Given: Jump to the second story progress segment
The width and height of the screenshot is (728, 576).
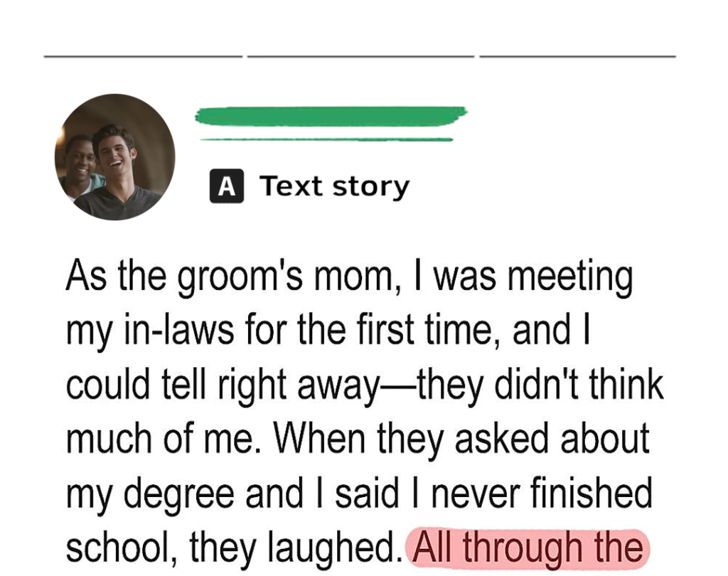Looking at the screenshot, I should (360, 56).
